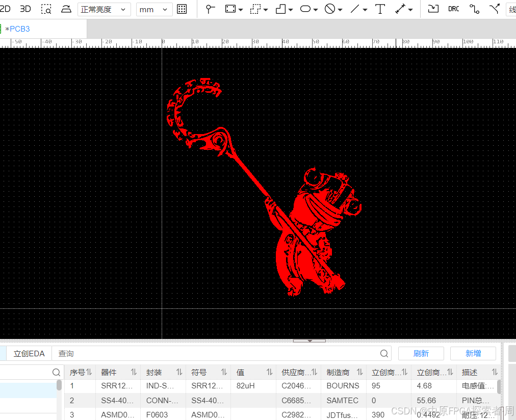Click the 刷新 refresh button
This screenshot has height=420, width=516.
pyautogui.click(x=421, y=354)
